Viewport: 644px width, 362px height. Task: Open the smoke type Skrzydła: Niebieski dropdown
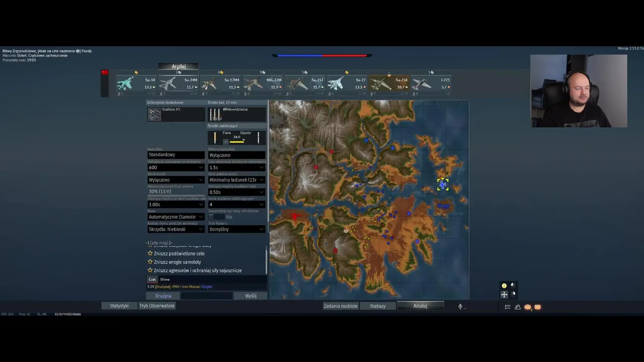coord(176,229)
